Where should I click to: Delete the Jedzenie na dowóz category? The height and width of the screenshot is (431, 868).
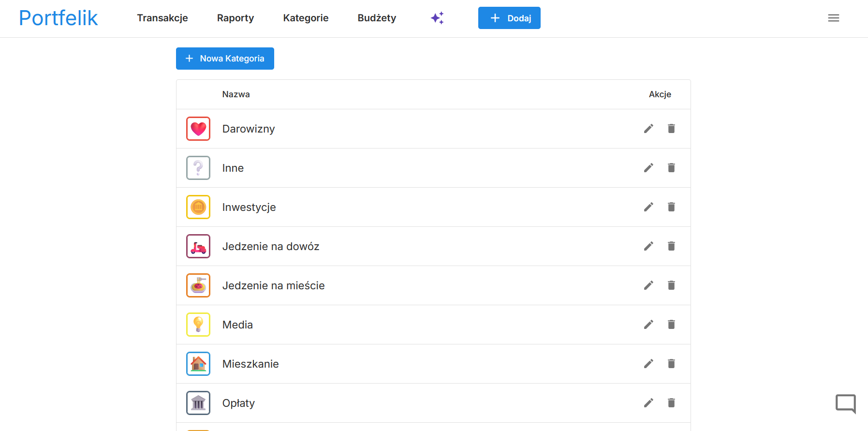(671, 246)
